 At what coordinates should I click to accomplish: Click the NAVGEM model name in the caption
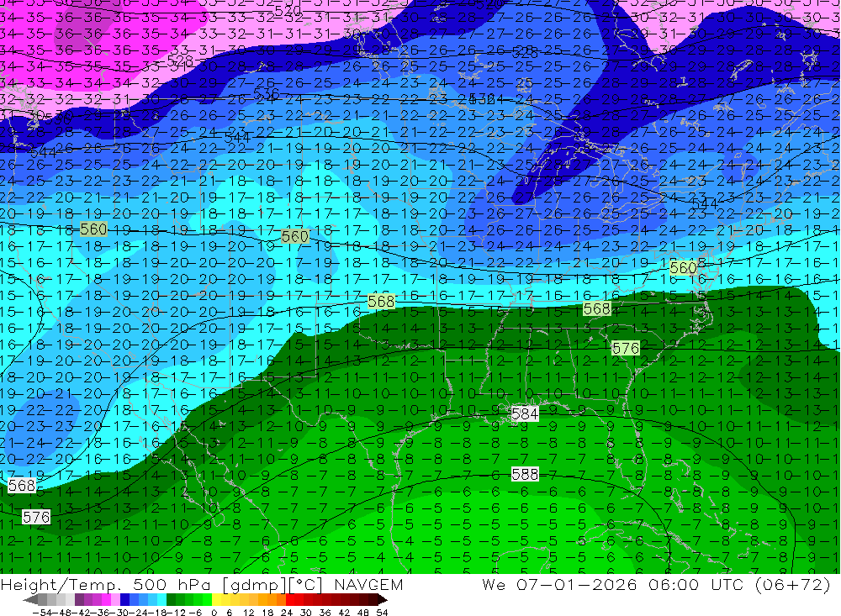(x=368, y=584)
